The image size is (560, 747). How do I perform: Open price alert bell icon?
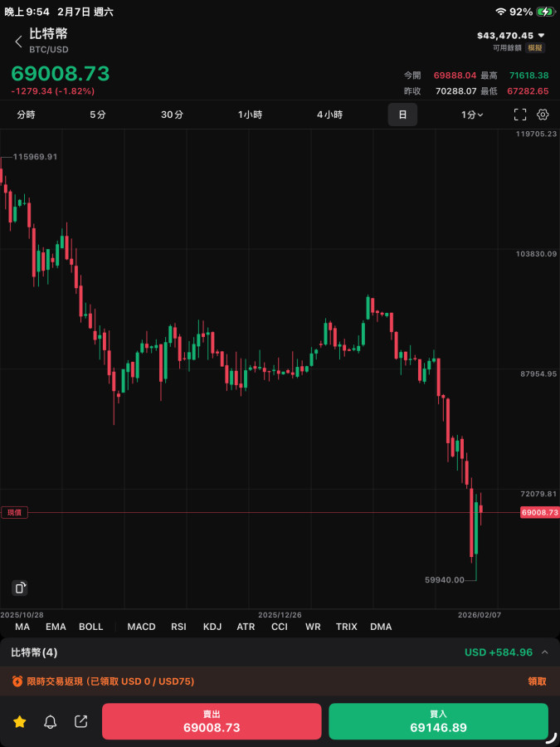click(x=50, y=722)
